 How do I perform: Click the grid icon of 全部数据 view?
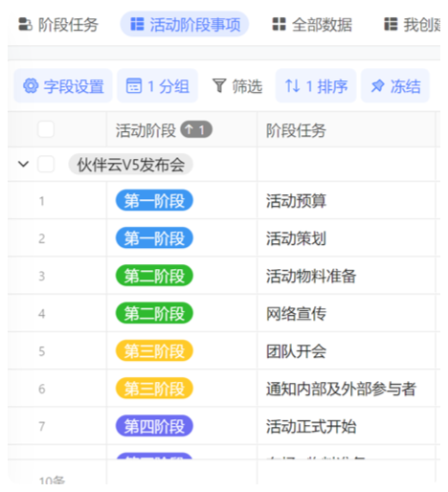[279, 24]
